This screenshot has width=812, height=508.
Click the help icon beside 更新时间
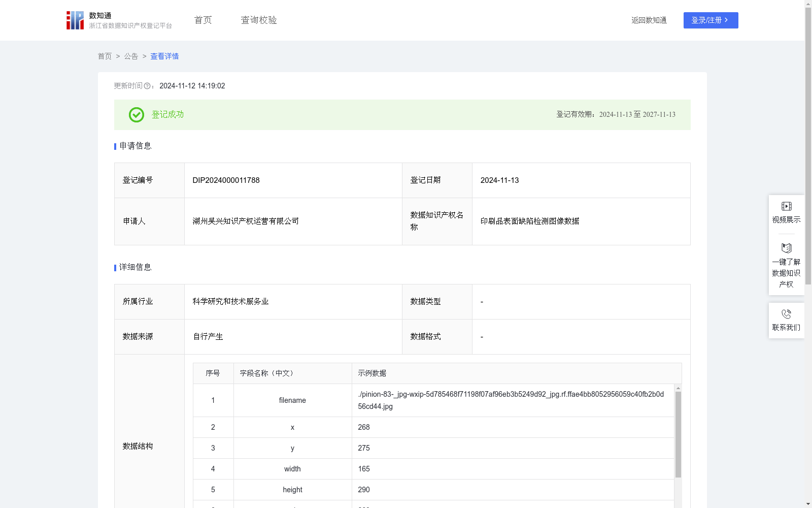147,86
